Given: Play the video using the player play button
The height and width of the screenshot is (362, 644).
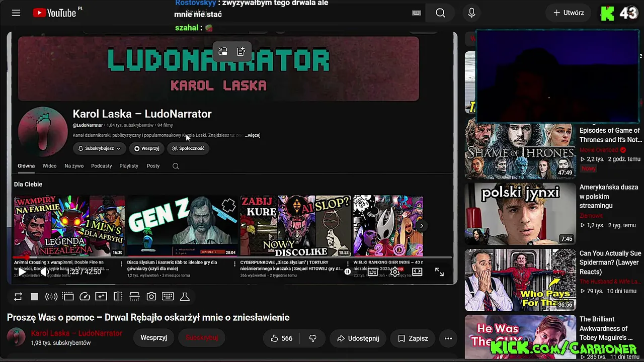Looking at the screenshot, I should 22,271.
